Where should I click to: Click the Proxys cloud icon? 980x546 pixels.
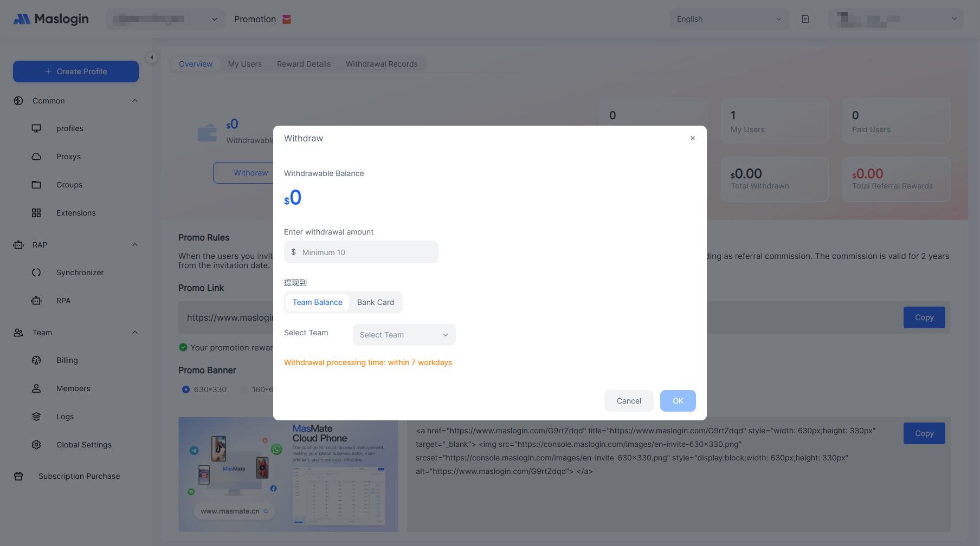pos(36,157)
